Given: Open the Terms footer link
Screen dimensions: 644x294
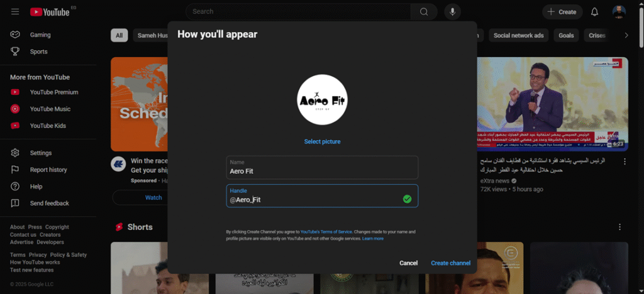Looking at the screenshot, I should [18, 255].
